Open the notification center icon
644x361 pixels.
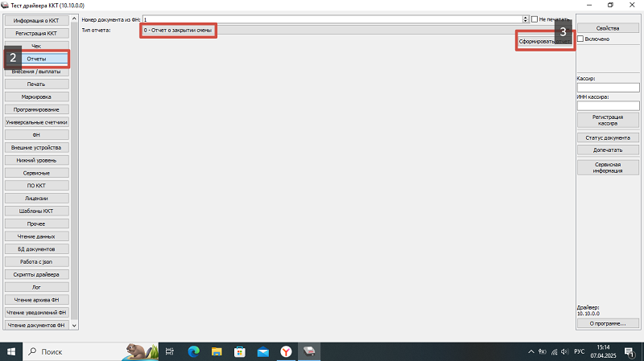tap(630, 352)
